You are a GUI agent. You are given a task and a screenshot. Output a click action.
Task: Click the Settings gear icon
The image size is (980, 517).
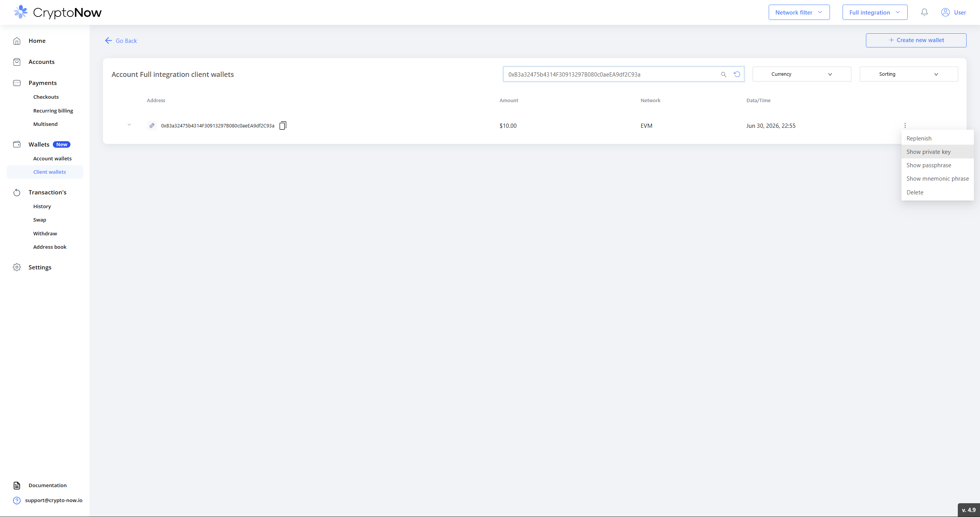(17, 267)
